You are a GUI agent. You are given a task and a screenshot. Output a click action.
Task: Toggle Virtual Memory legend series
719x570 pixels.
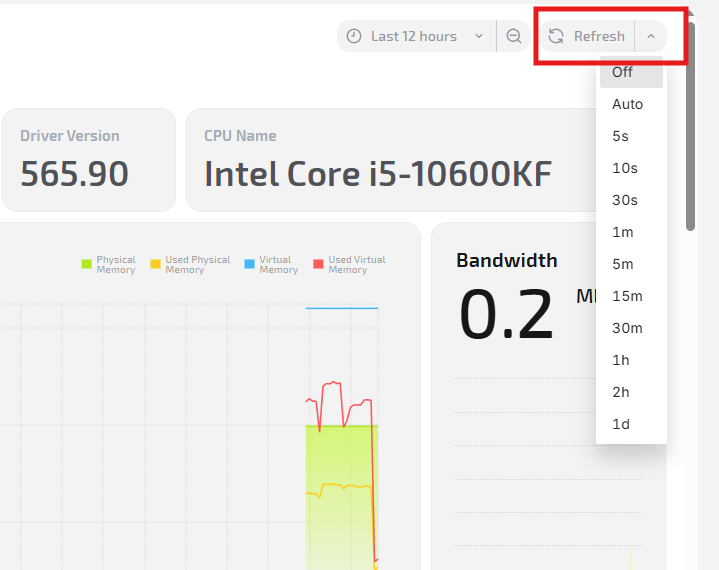tap(270, 264)
